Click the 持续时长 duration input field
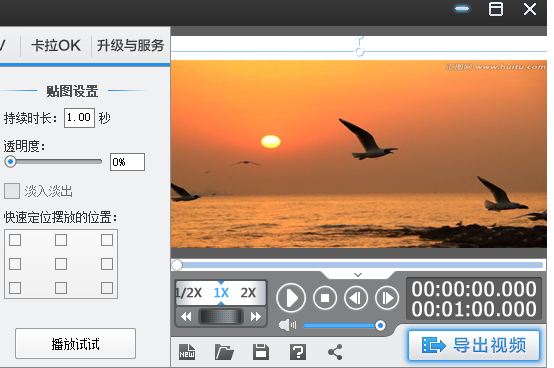Image resolution: width=554 pixels, height=368 pixels. tap(79, 118)
